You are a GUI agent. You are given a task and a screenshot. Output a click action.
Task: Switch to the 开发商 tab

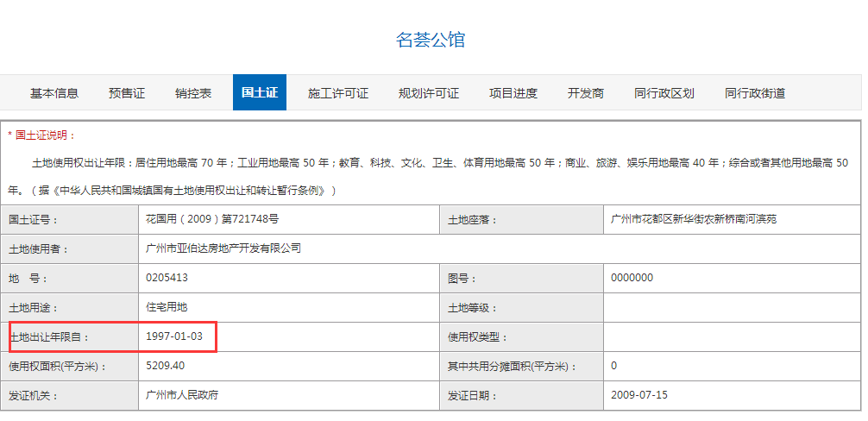pyautogui.click(x=586, y=93)
